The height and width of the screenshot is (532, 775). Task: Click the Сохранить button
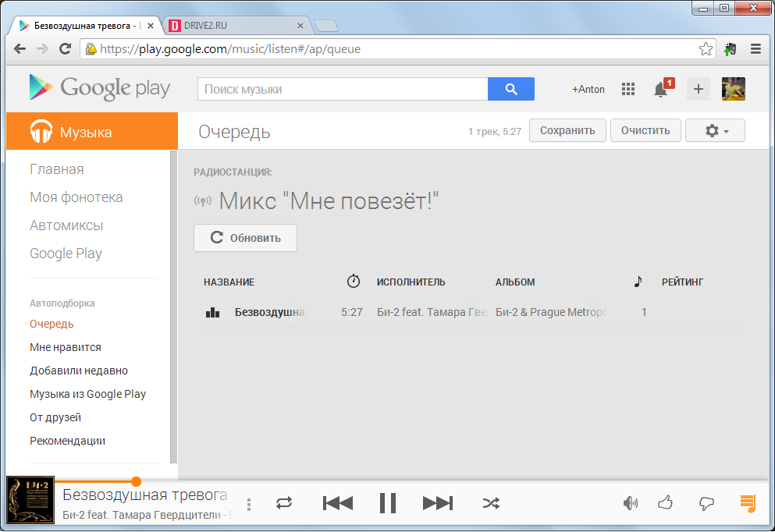coord(567,130)
